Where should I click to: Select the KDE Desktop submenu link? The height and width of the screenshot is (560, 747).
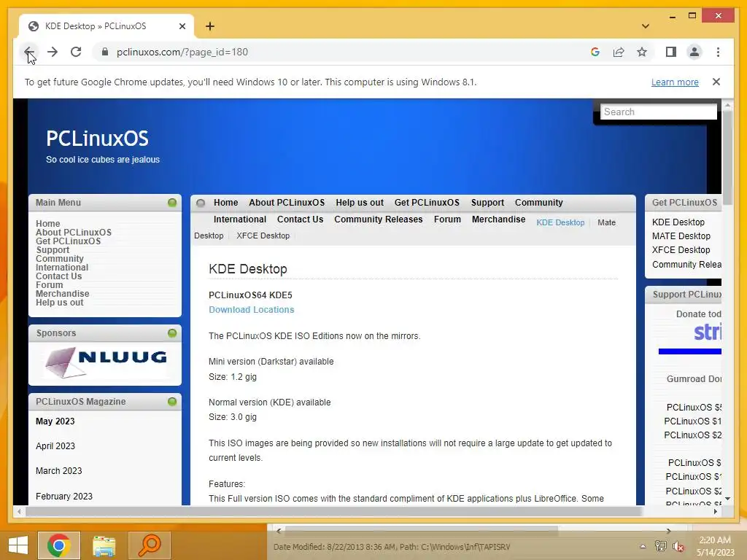[x=560, y=222]
